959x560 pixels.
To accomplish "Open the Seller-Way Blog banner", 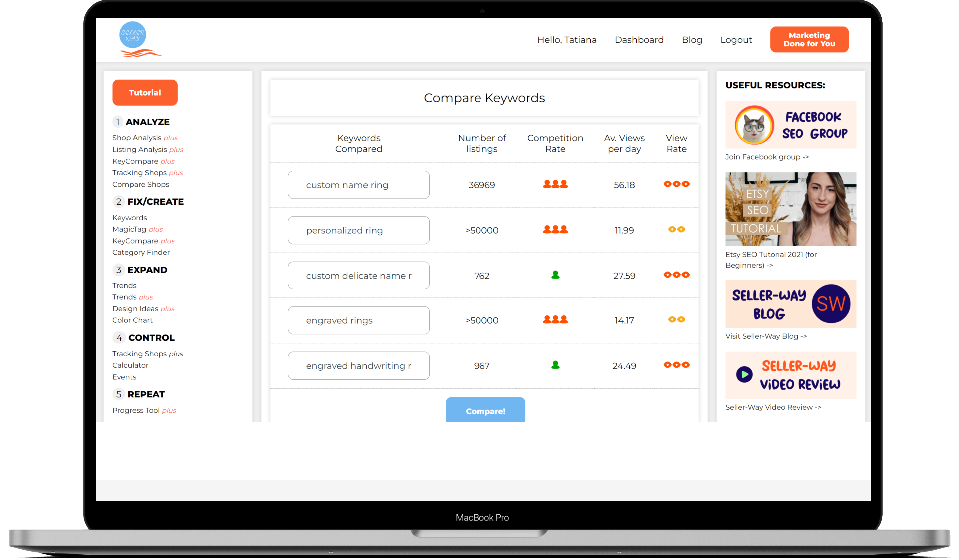I will pyautogui.click(x=791, y=304).
